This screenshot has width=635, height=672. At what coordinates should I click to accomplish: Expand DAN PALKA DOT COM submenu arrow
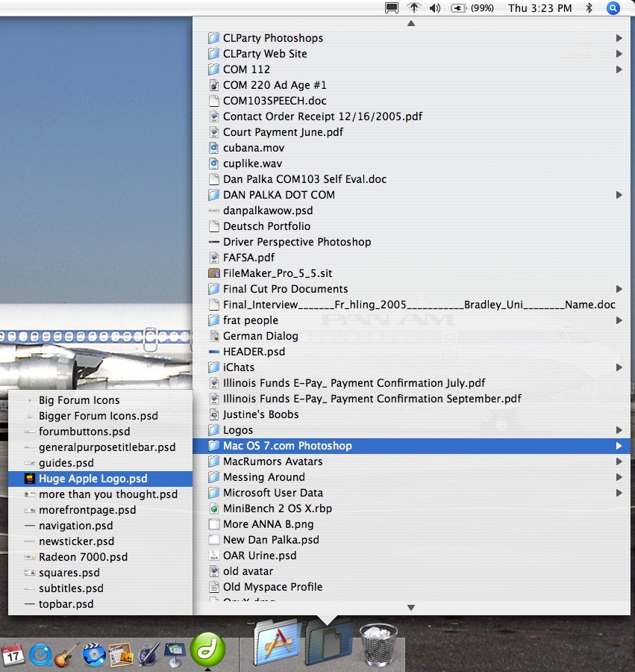pos(619,195)
